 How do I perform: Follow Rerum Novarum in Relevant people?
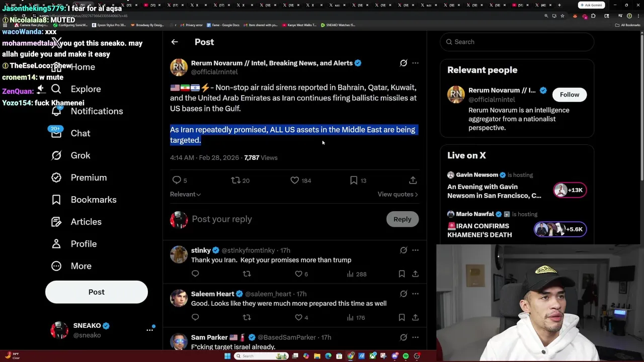click(570, 95)
